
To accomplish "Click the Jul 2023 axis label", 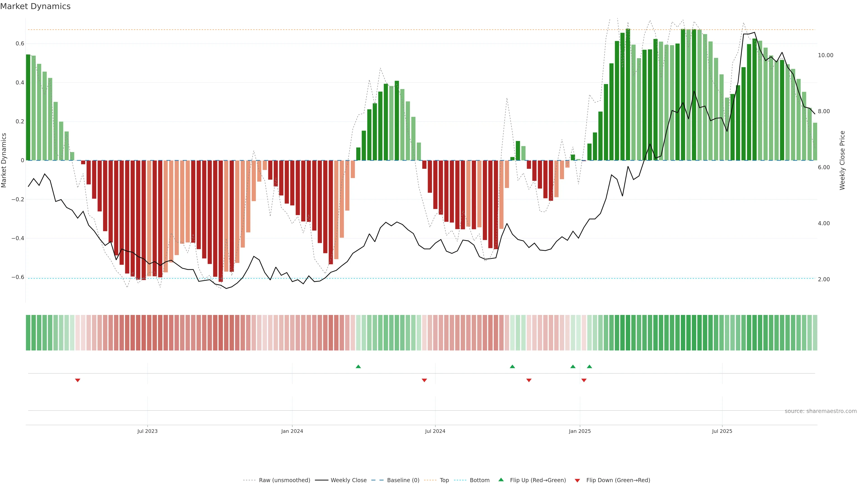I will (147, 431).
